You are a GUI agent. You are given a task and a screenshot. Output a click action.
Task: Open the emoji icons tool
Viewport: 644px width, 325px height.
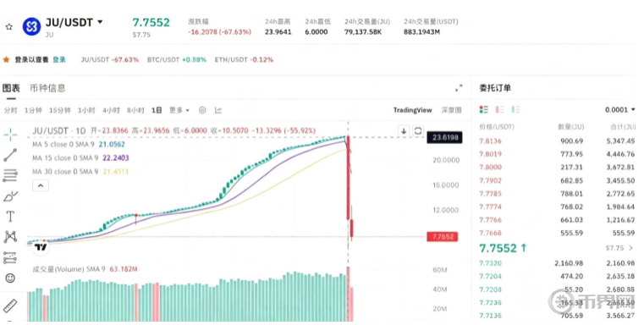(10, 278)
